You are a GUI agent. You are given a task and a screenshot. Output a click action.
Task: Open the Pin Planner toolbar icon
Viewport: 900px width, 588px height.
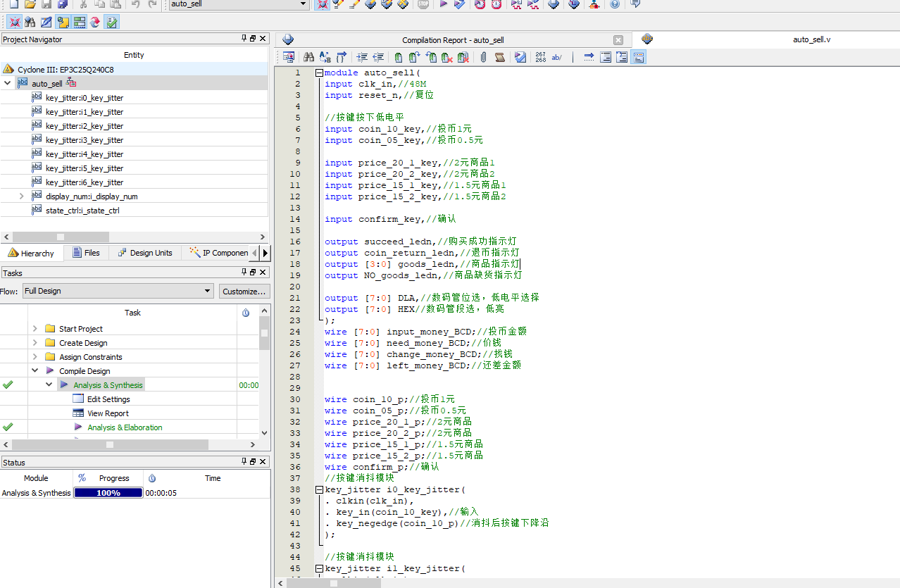tap(370, 4)
